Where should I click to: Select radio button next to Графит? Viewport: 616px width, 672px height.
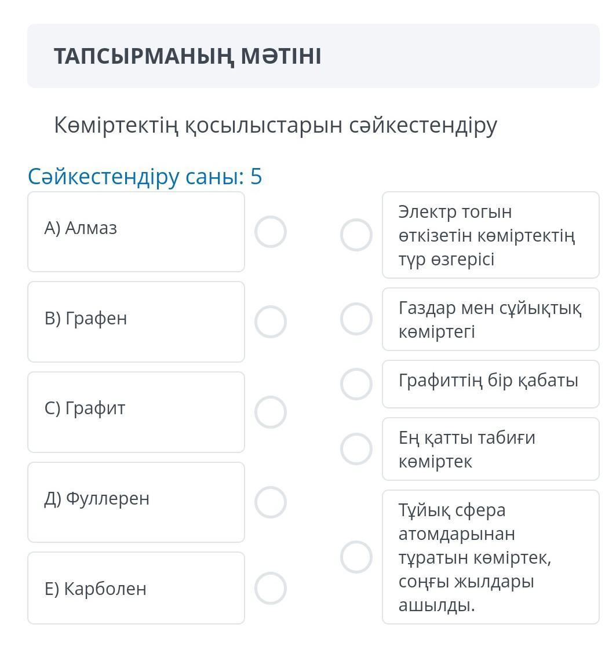click(x=271, y=412)
